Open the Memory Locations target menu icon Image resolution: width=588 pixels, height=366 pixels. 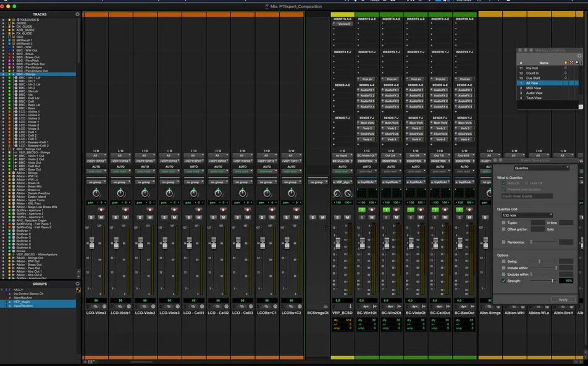579,57
